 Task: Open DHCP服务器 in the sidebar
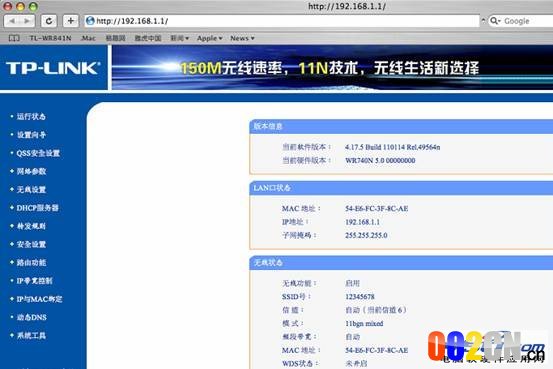[37, 208]
